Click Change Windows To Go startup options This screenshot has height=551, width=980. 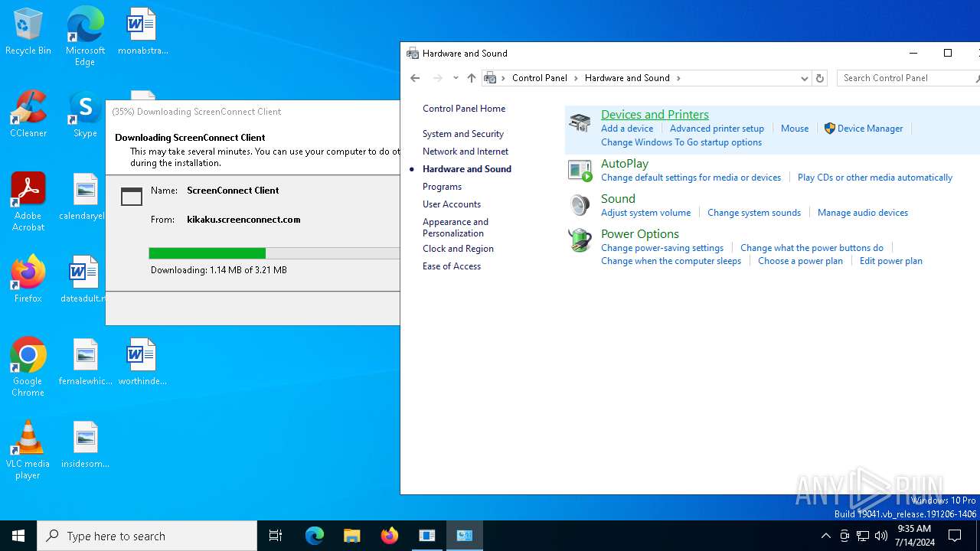[x=681, y=142]
